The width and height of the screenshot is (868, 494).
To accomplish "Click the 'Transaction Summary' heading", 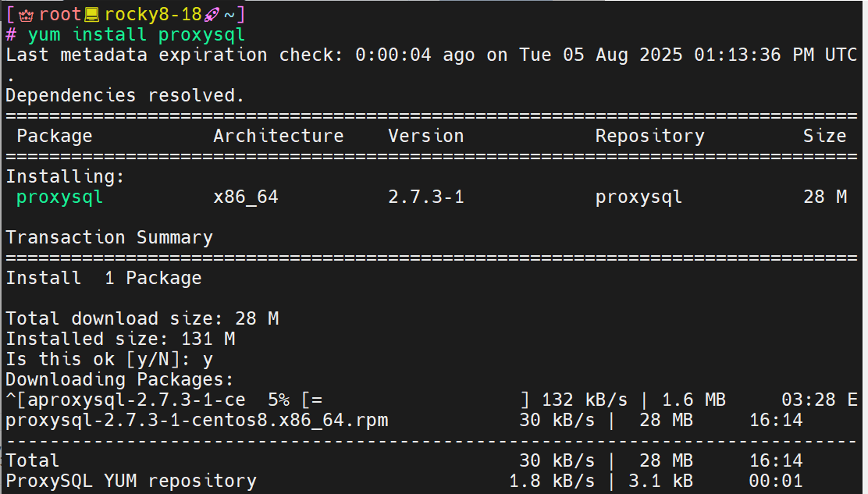I will tap(109, 237).
